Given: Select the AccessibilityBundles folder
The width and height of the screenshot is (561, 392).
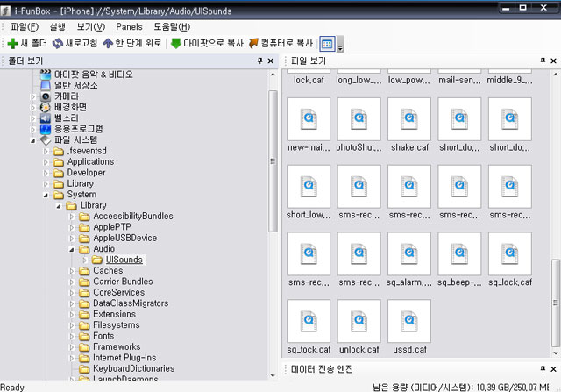Looking at the screenshot, I should [x=133, y=217].
